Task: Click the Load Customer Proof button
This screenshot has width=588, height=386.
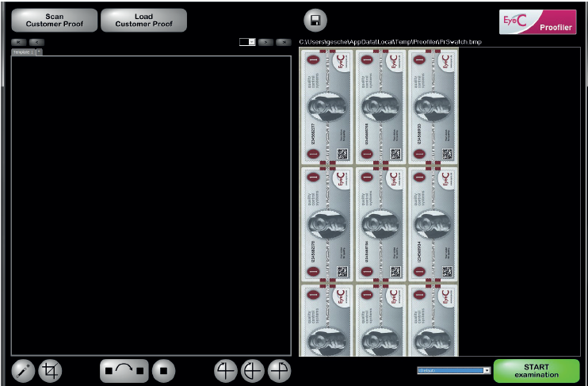Action: [x=143, y=21]
